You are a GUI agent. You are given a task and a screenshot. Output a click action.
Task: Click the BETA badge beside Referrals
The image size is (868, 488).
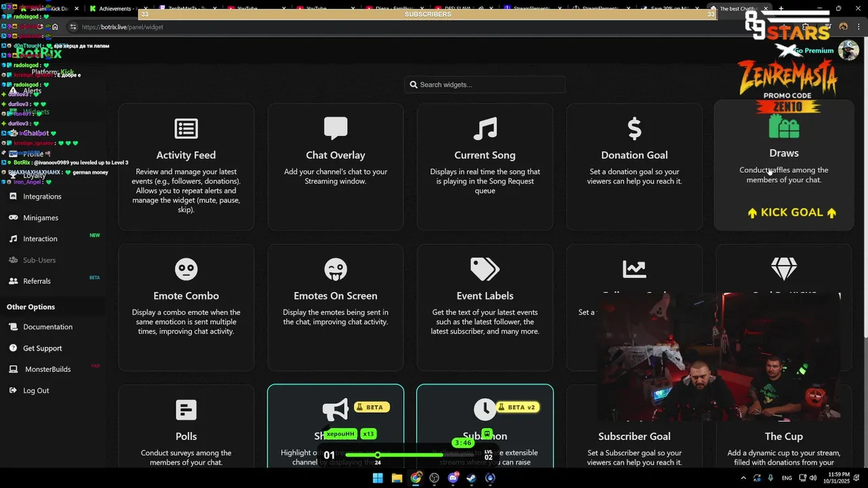(x=94, y=278)
